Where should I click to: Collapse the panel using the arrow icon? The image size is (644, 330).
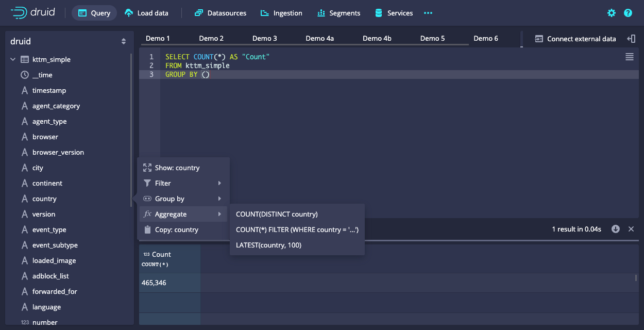click(x=631, y=39)
